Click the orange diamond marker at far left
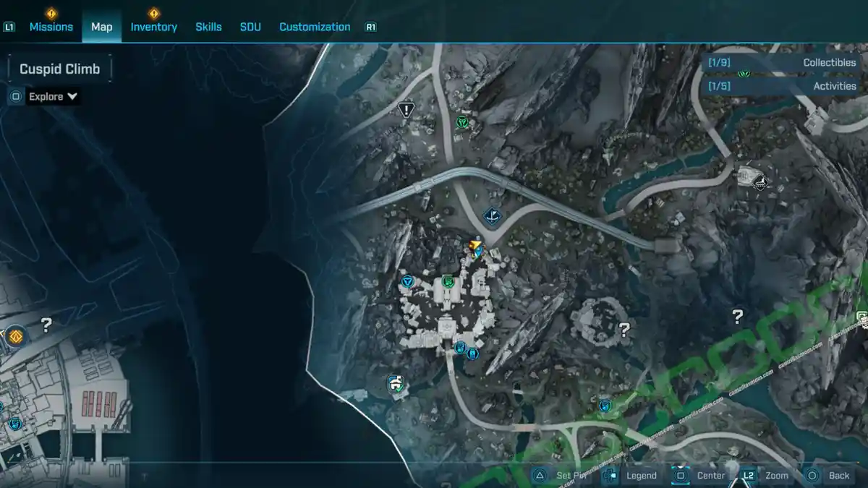Image resolution: width=868 pixels, height=488 pixels. (x=15, y=336)
